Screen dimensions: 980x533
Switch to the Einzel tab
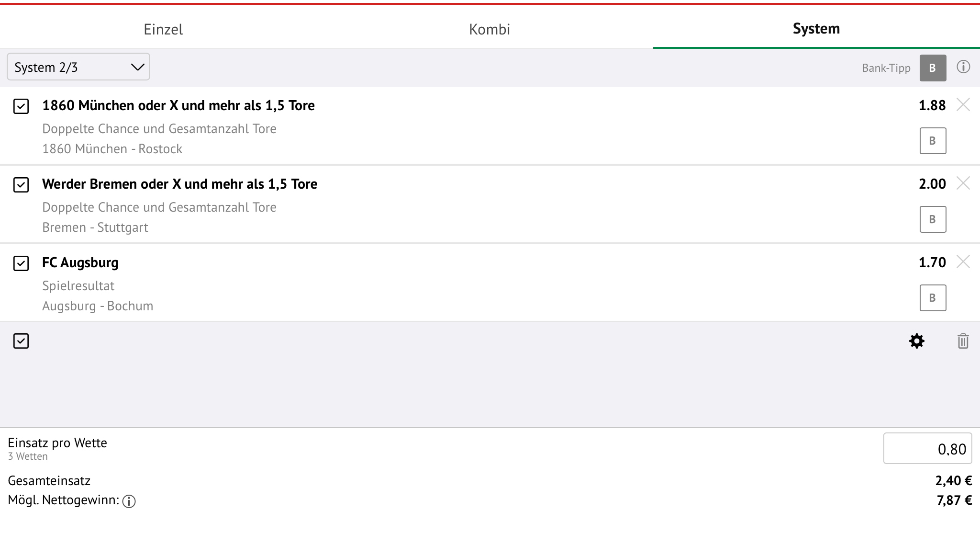point(163,29)
